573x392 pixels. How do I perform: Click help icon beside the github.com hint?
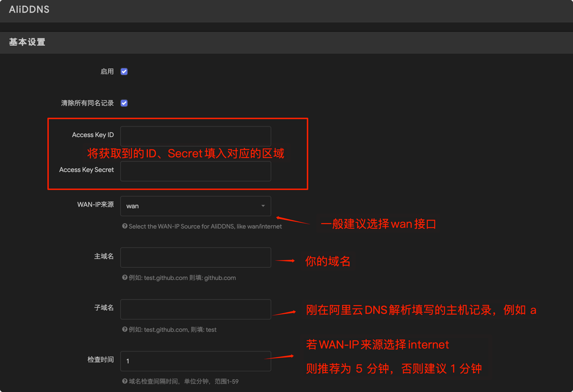pos(125,278)
